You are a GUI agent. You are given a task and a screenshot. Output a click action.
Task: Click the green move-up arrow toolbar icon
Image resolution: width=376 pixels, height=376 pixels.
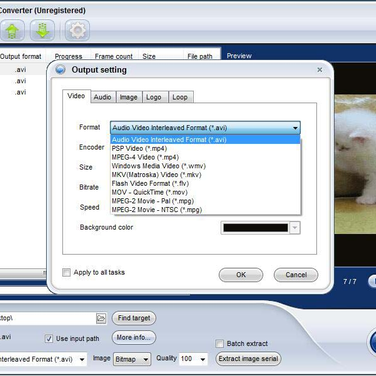tap(12, 31)
